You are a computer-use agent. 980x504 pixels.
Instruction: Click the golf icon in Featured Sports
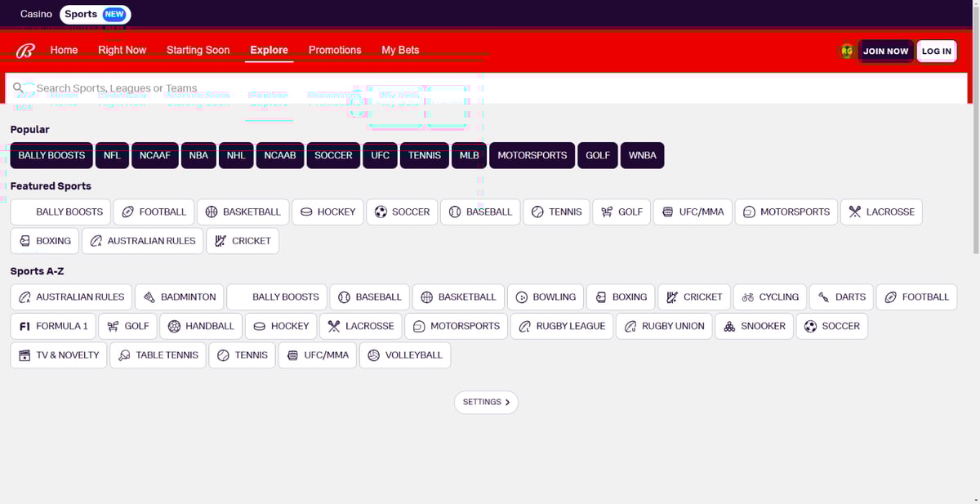click(x=607, y=212)
